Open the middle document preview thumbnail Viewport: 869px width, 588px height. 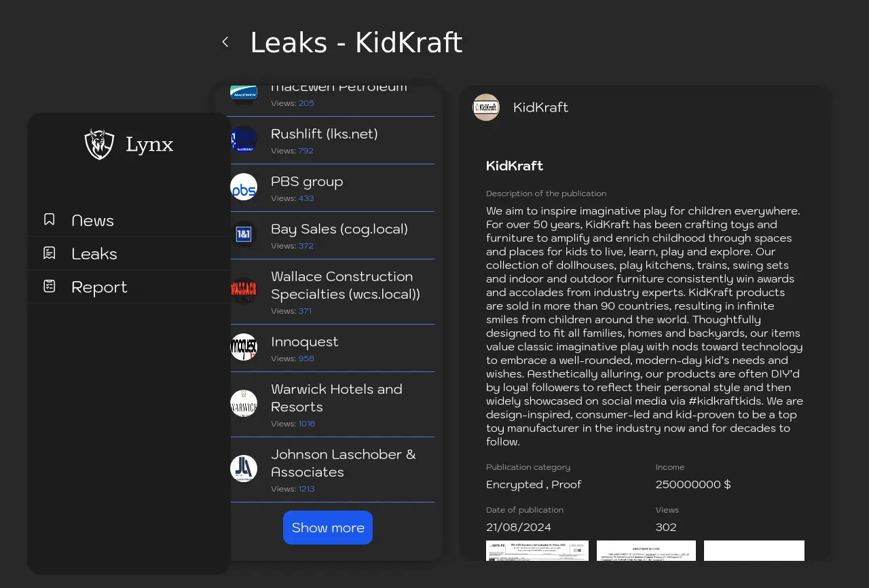646,551
